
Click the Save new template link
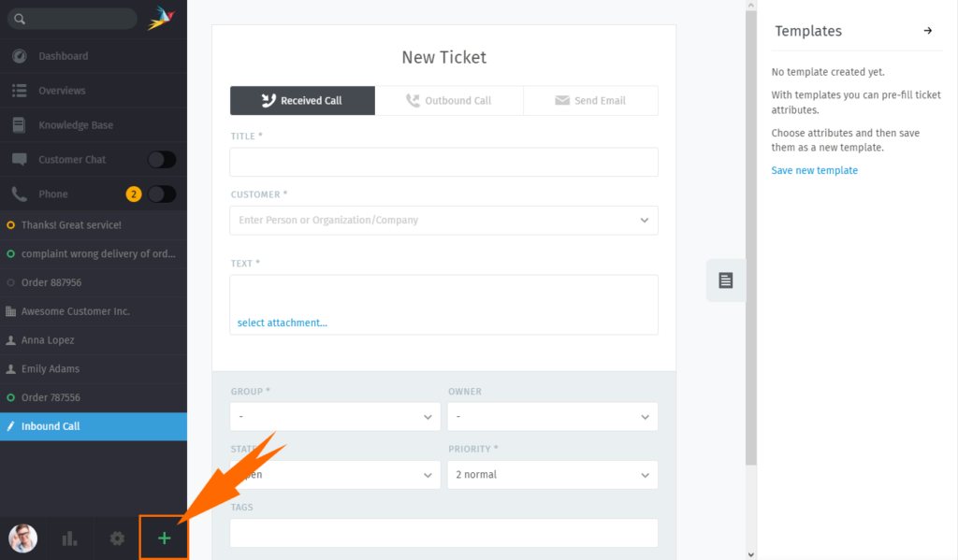coord(814,170)
